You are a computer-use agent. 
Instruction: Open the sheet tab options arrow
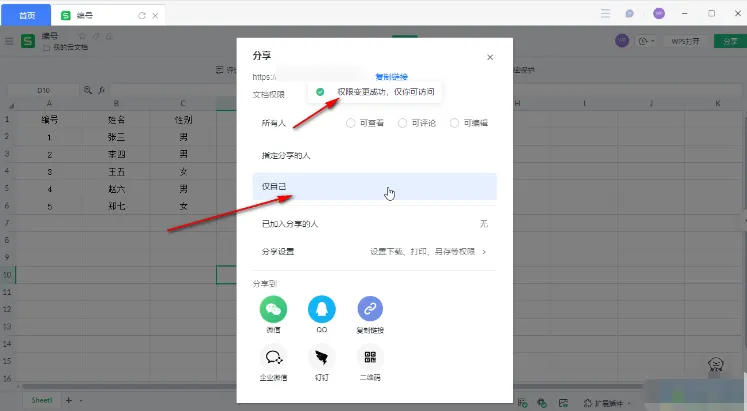[x=81, y=401]
